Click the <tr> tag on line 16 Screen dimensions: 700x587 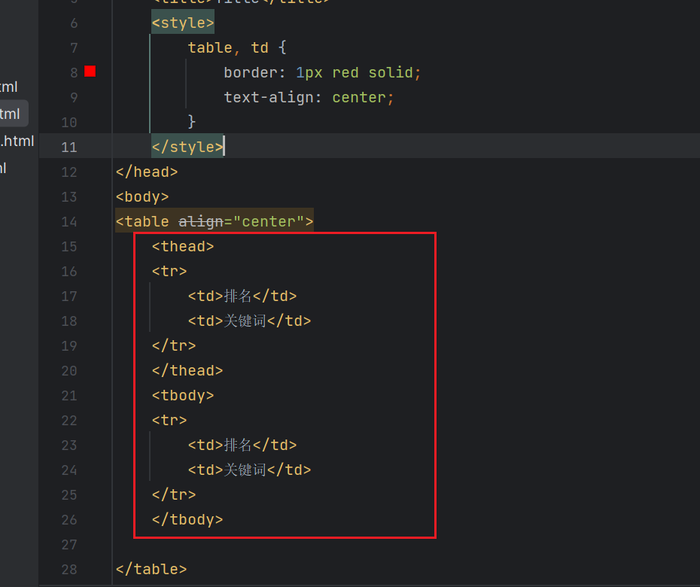(x=170, y=271)
